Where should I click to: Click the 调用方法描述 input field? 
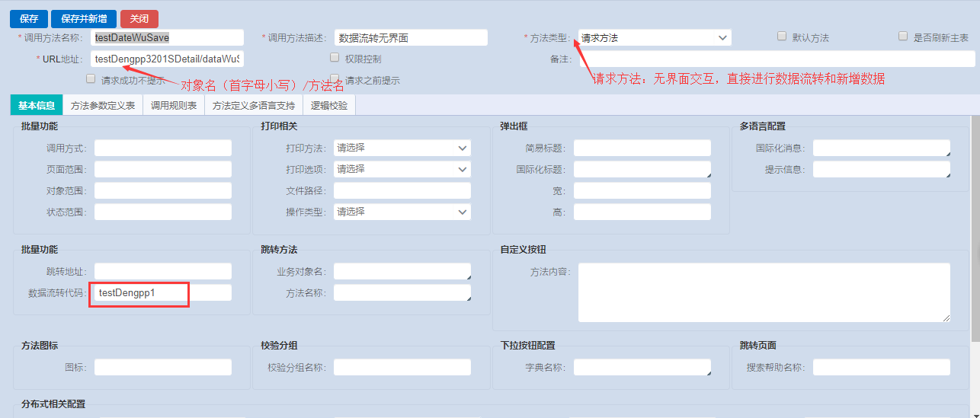tap(411, 37)
